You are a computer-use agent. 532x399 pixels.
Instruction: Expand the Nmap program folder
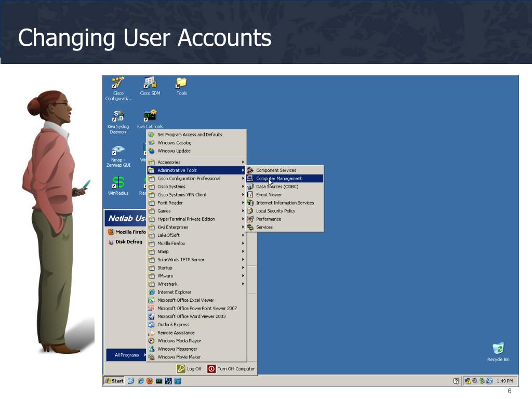point(196,251)
